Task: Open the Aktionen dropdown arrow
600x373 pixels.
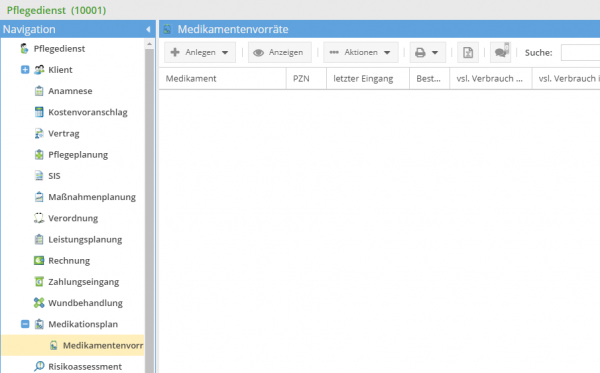Action: pos(387,52)
